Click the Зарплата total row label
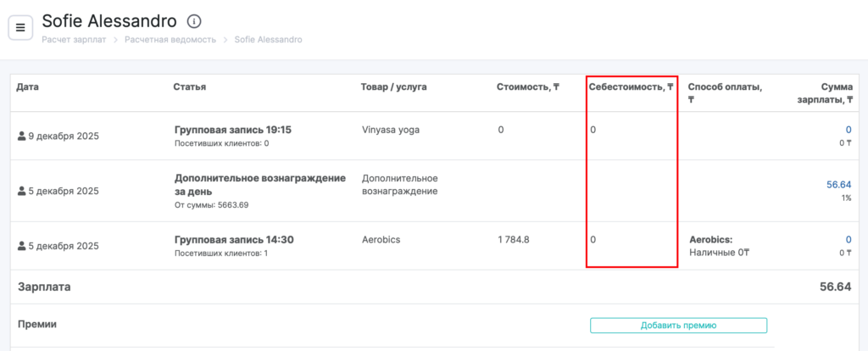 tap(44, 287)
